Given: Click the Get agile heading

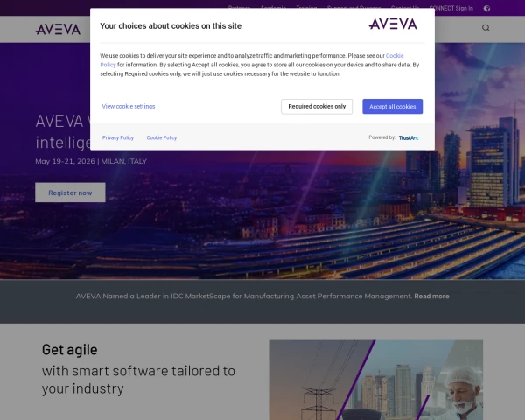Looking at the screenshot, I should click(70, 350).
